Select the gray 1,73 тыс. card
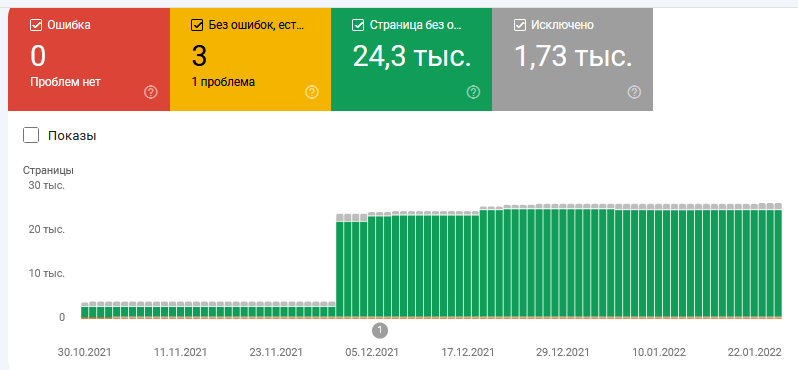Image resolution: width=798 pixels, height=370 pixels. point(573,60)
